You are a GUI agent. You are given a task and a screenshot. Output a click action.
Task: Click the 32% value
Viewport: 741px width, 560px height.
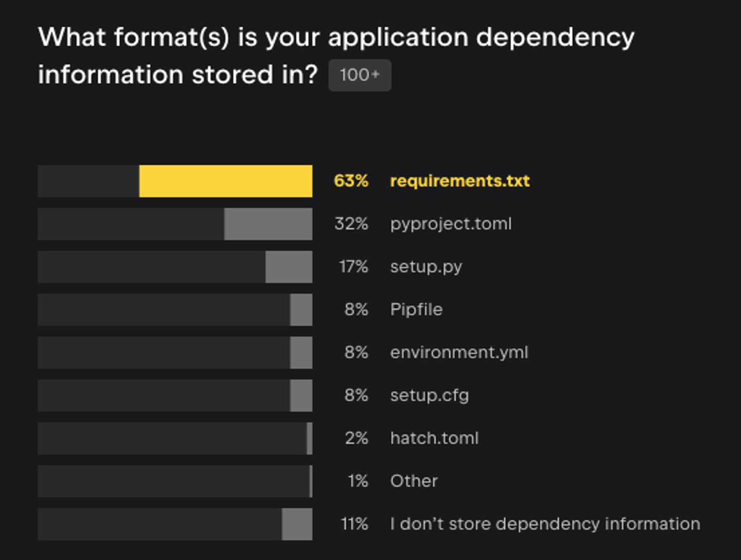(x=351, y=224)
